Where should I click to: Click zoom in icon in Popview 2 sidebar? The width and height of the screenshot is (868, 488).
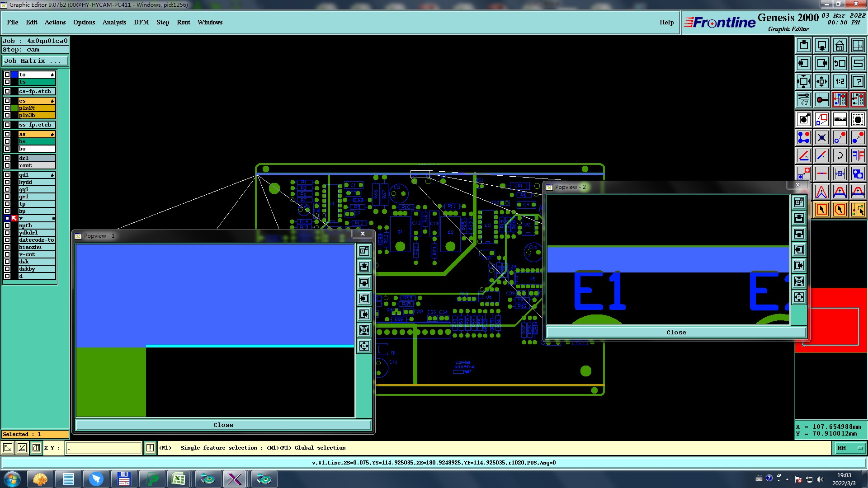click(x=799, y=281)
